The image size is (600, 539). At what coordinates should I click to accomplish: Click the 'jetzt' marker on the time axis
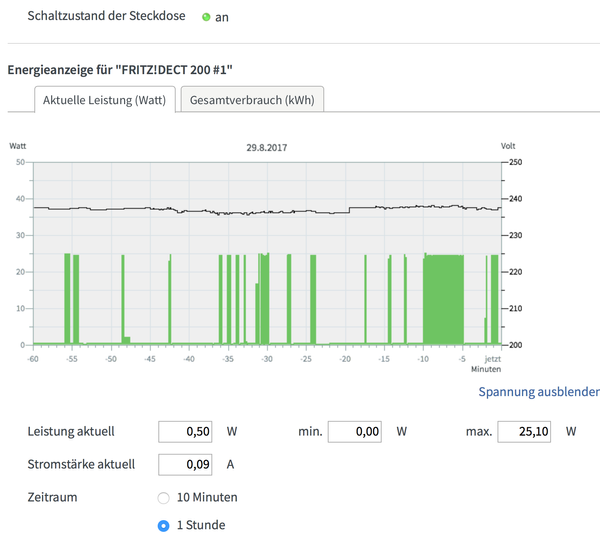tap(491, 358)
